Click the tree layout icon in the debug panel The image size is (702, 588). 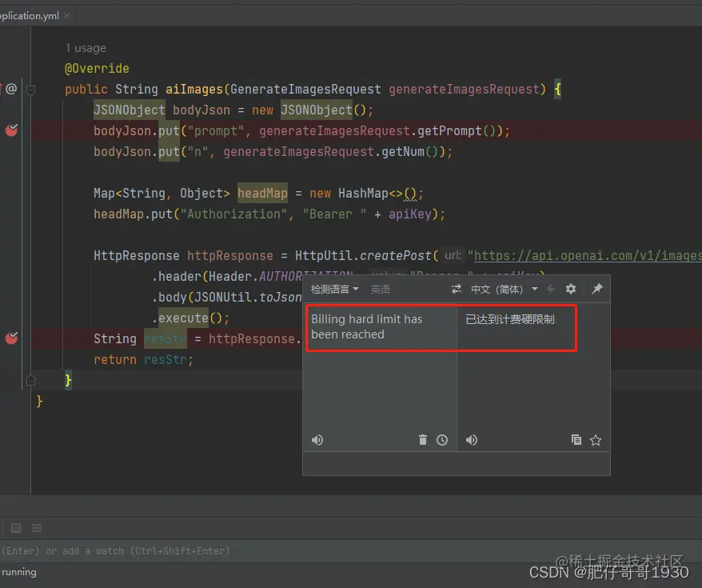37,528
